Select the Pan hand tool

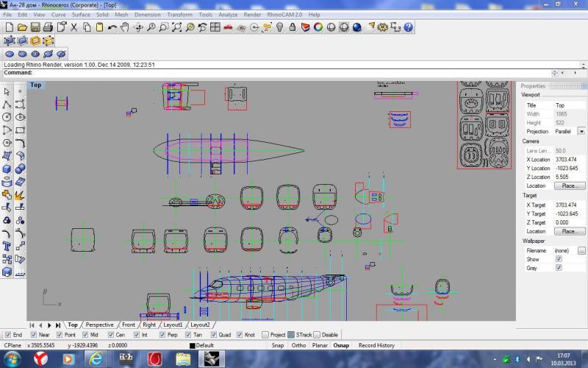click(125, 27)
